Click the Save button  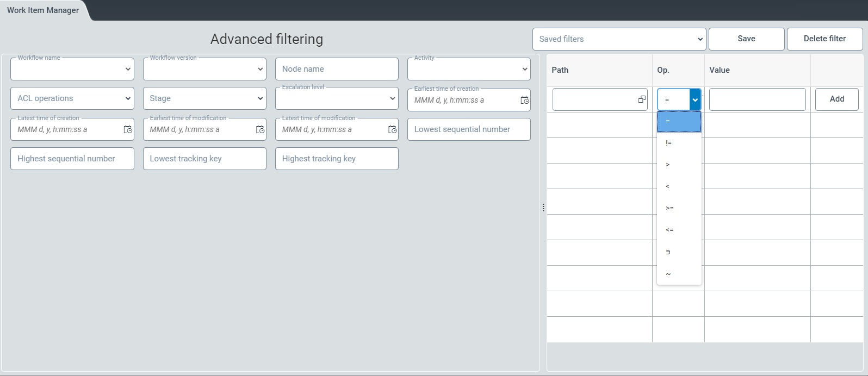coord(746,39)
